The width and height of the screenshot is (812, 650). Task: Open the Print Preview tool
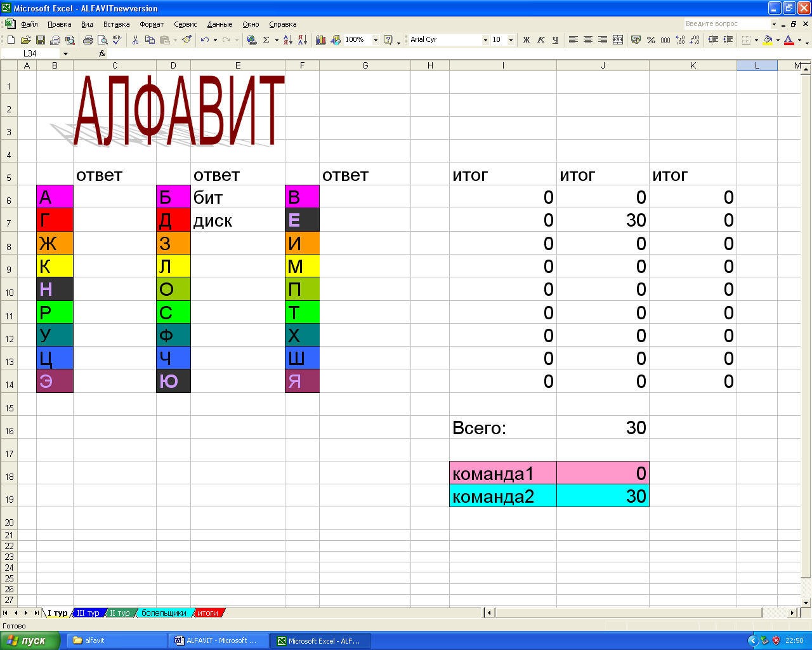coord(102,40)
